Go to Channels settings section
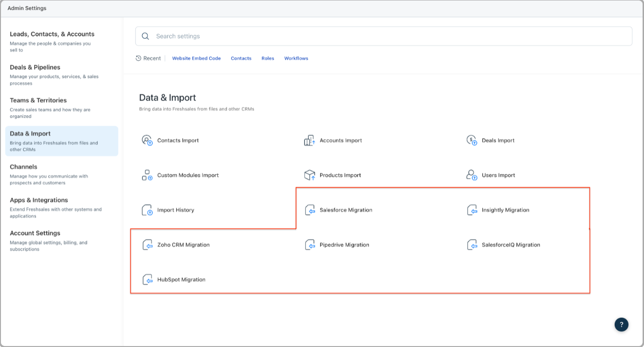 click(x=62, y=174)
